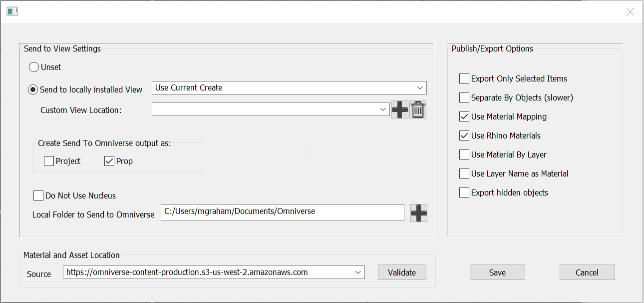The width and height of the screenshot is (644, 303).
Task: Close the settings window
Action: (x=630, y=12)
